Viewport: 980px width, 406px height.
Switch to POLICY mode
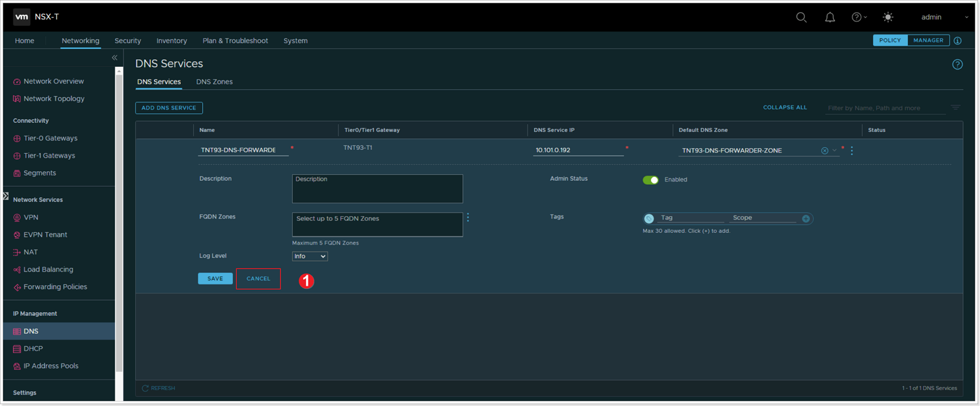[x=890, y=41]
